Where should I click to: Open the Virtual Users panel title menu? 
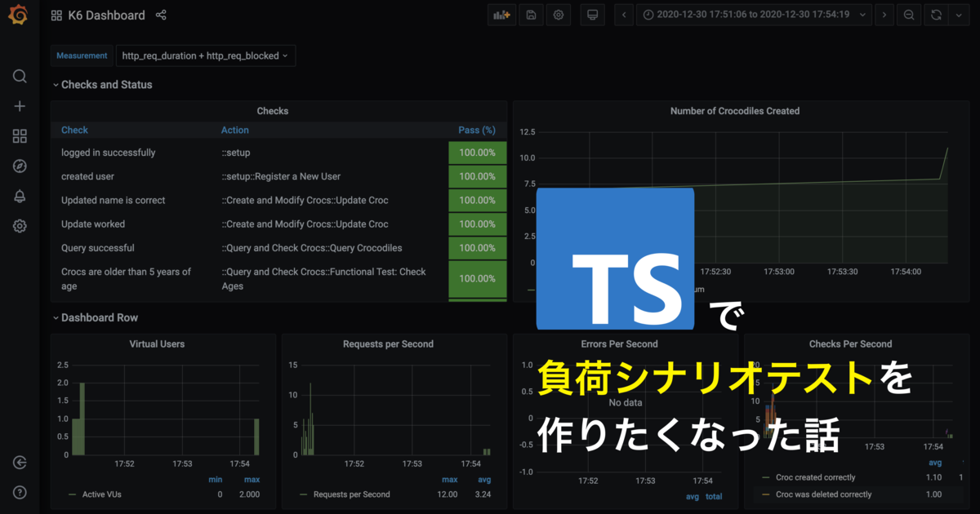(x=157, y=344)
